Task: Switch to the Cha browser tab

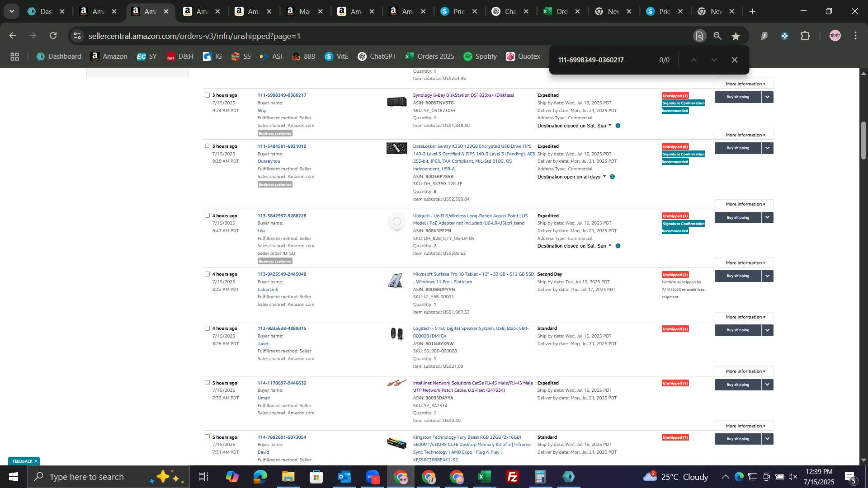Action: pyautogui.click(x=510, y=11)
